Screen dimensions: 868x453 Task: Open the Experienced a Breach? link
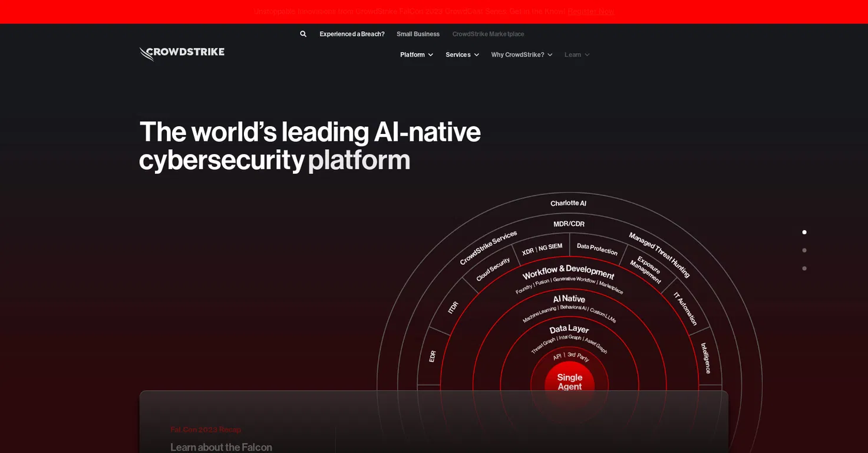(x=352, y=34)
